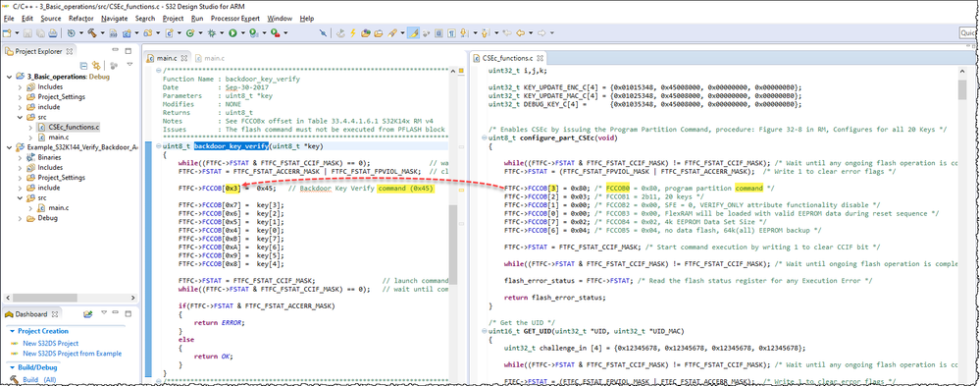980x386 pixels.
Task: Click the Save All toolbar icon
Action: click(40, 32)
